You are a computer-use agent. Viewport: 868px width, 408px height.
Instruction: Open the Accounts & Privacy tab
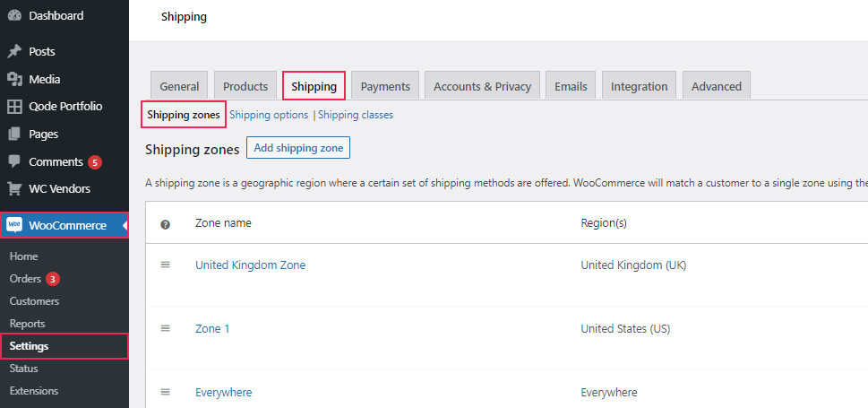tap(482, 86)
